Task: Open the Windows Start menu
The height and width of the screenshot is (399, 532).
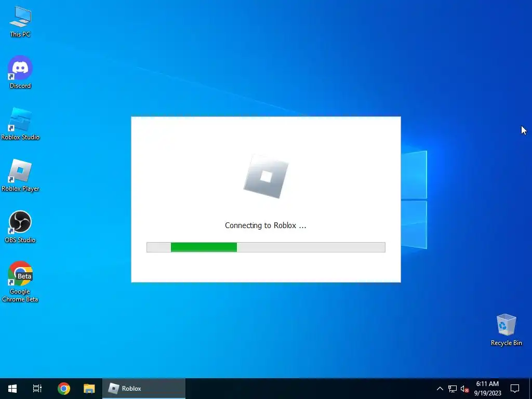Action: (12, 389)
